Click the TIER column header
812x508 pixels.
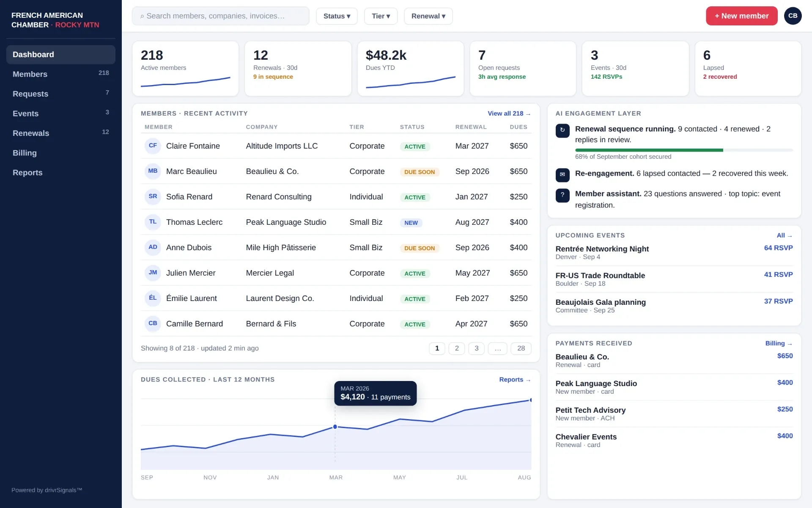coord(357,127)
